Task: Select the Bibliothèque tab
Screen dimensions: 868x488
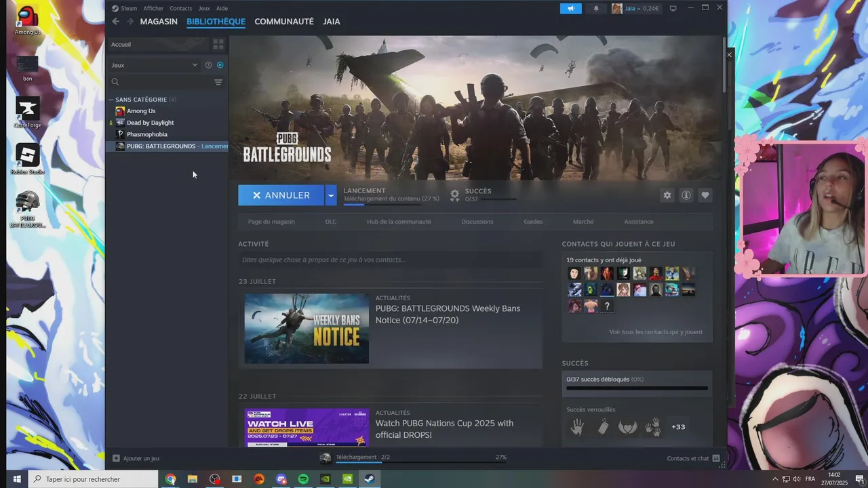Action: (216, 22)
